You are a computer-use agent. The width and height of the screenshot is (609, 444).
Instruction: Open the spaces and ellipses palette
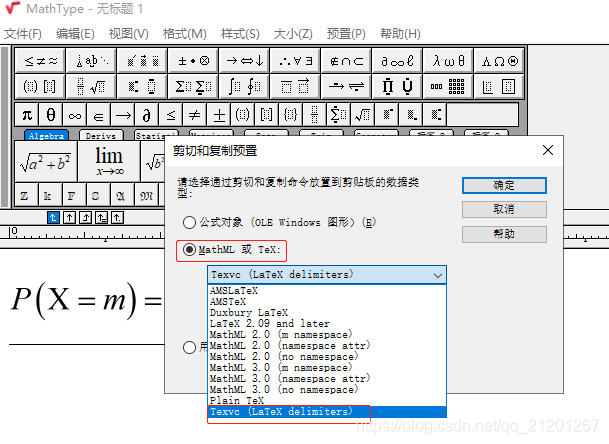pos(91,61)
